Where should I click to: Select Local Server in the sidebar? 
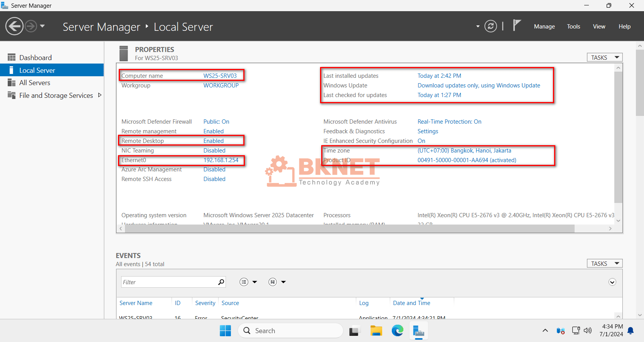click(x=52, y=70)
